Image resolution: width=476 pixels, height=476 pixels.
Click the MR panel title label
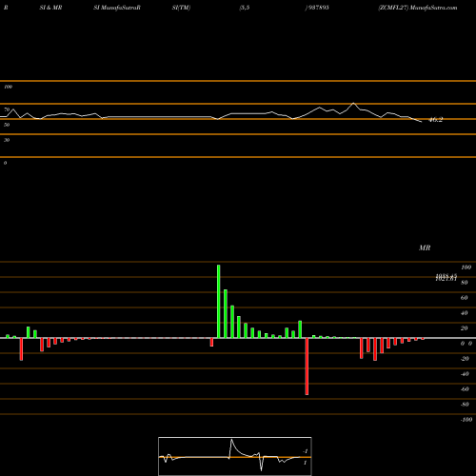425,248
